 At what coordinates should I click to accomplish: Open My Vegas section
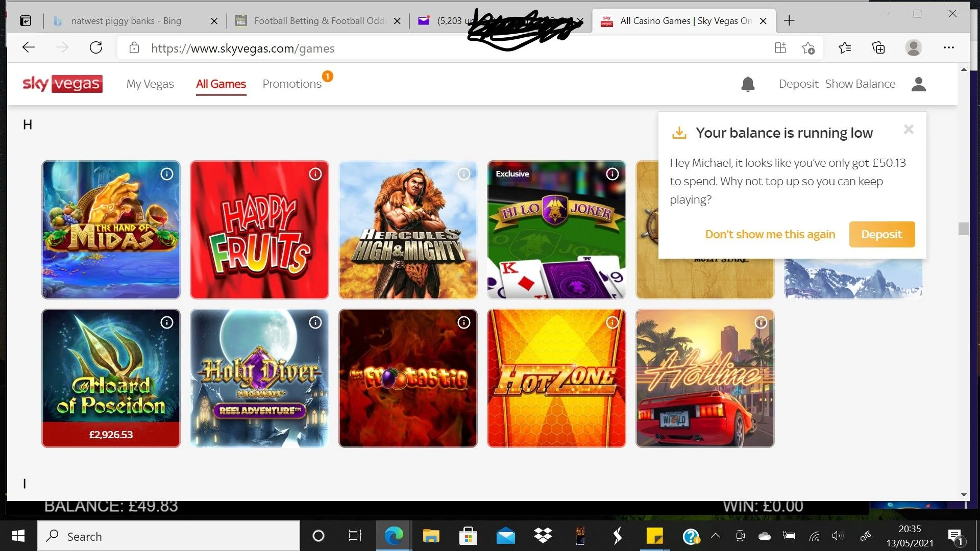point(150,84)
